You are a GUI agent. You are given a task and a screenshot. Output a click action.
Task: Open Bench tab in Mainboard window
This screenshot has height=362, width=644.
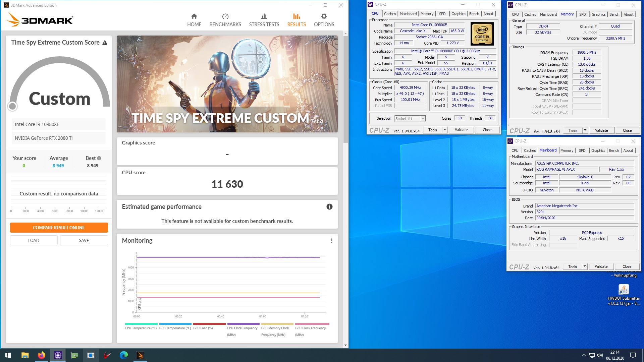614,150
